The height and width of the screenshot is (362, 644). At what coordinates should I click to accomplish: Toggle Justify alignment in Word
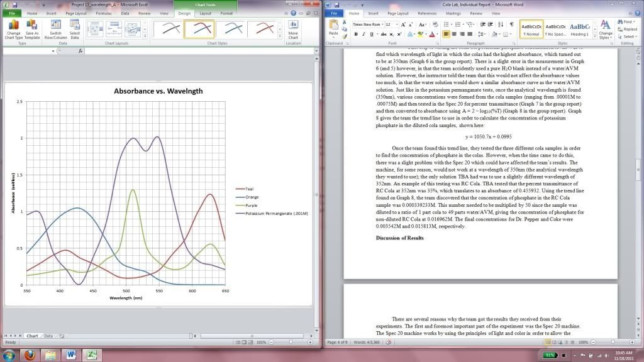[470, 34]
